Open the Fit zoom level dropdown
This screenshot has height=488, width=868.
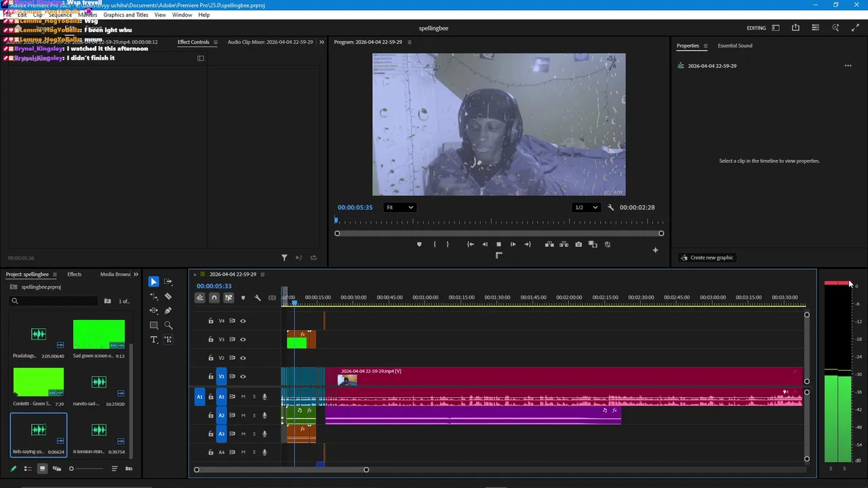tap(399, 207)
